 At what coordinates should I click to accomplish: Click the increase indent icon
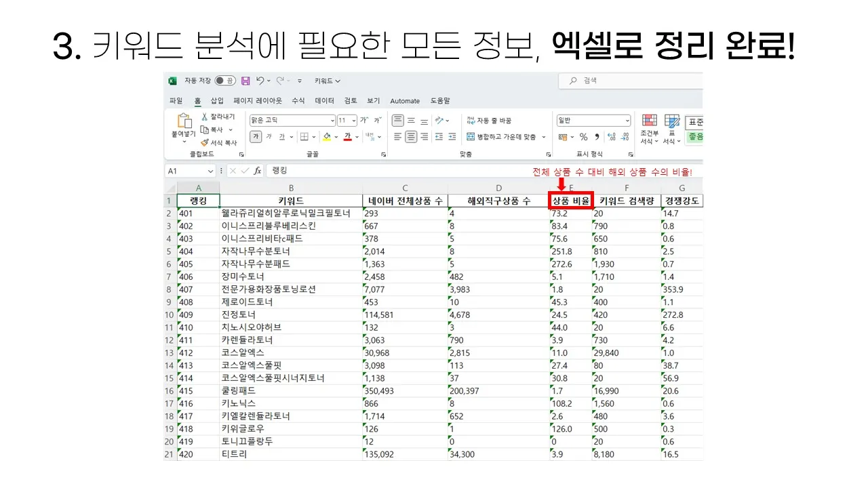pyautogui.click(x=452, y=137)
